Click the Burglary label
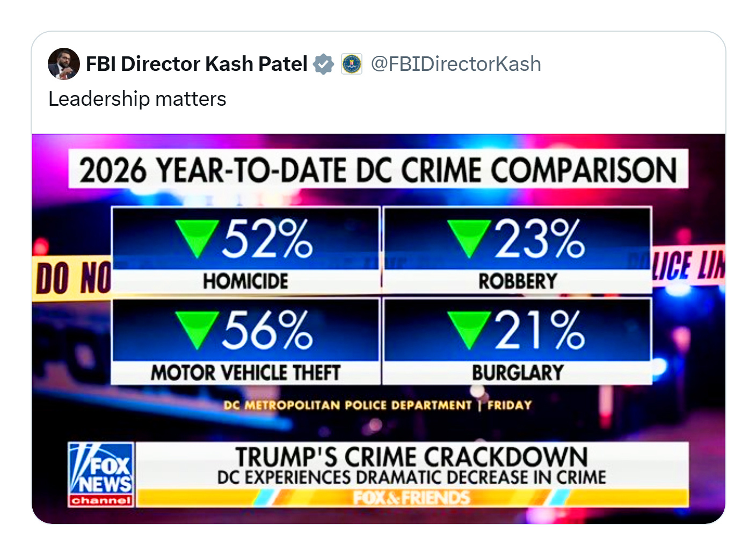The width and height of the screenshot is (756, 554). pyautogui.click(x=518, y=373)
